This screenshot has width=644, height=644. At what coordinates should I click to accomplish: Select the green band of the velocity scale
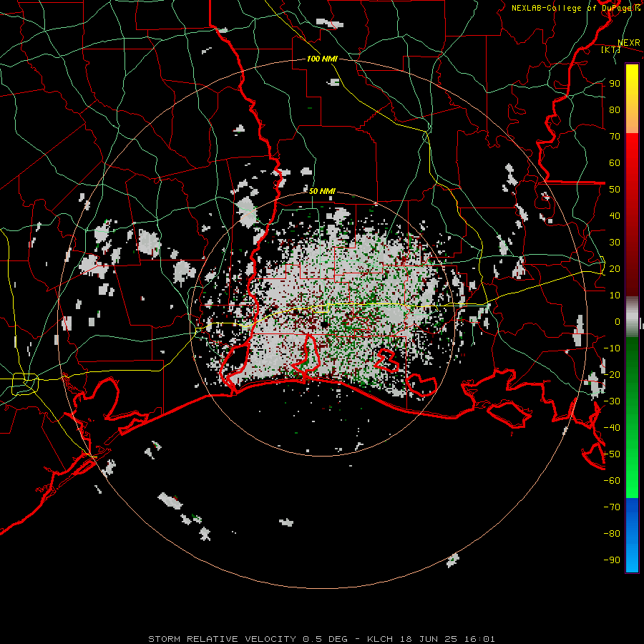point(632,417)
